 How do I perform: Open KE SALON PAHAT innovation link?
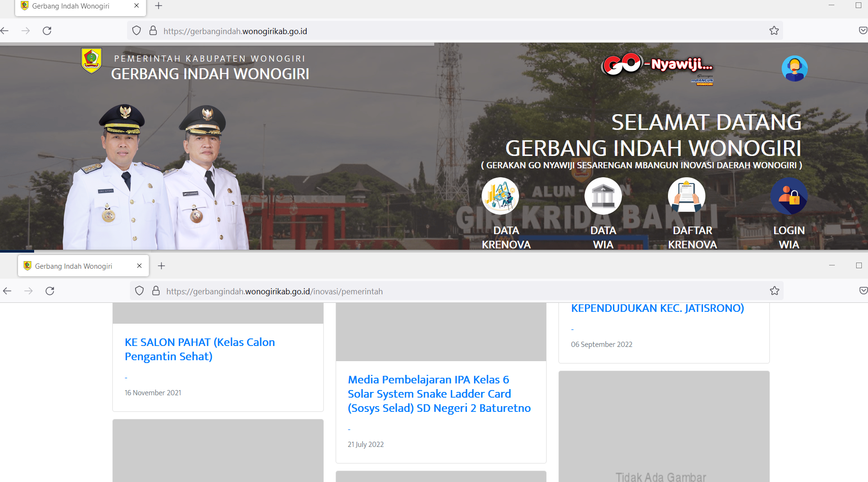(200, 349)
